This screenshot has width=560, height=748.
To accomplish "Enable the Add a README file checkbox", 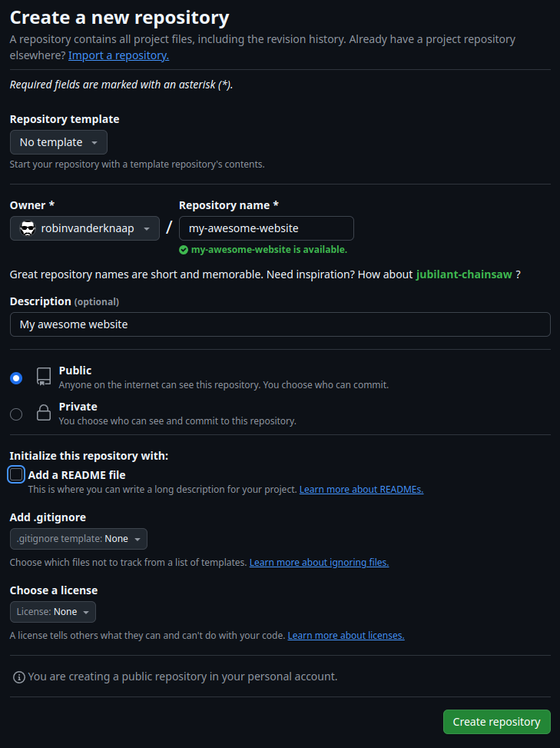I will [16, 474].
